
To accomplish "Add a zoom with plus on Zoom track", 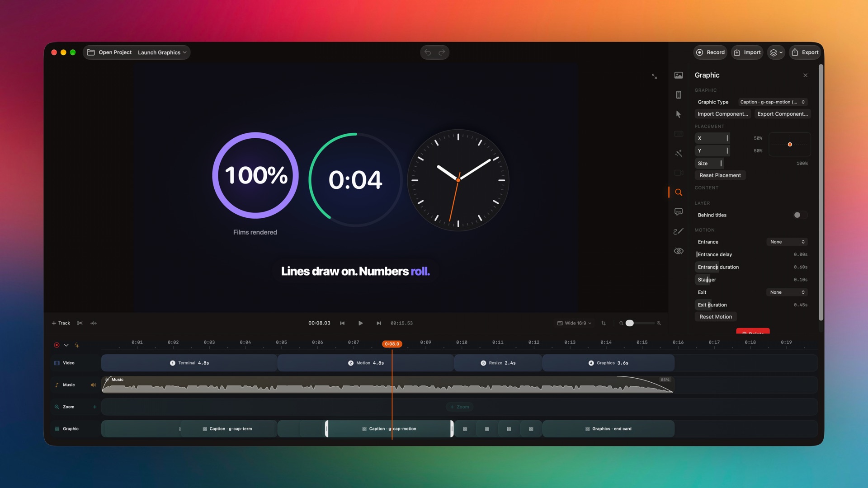I will click(94, 407).
